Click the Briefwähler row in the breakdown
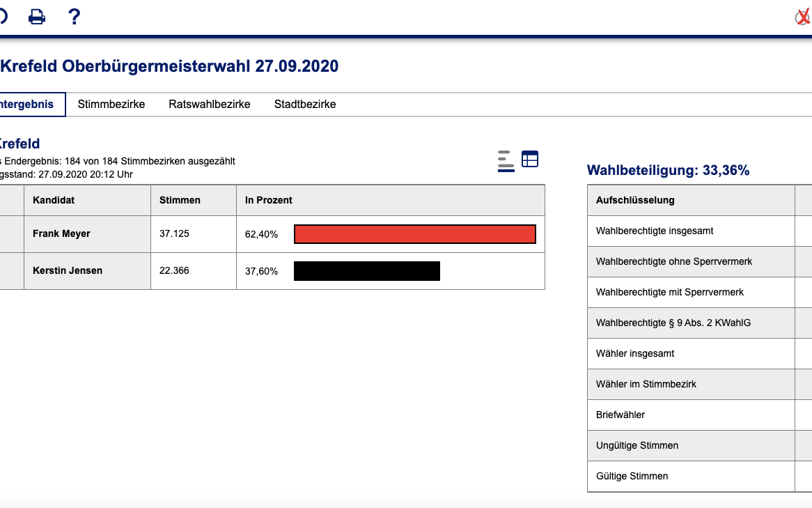 coord(620,415)
